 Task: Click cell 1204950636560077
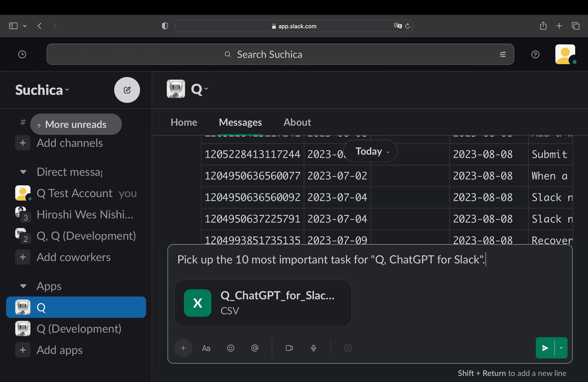pos(252,176)
